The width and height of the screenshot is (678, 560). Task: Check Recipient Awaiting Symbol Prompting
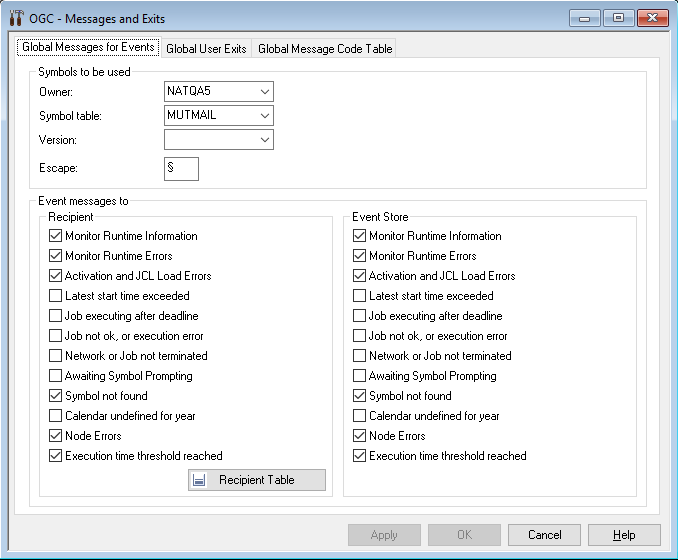(56, 376)
